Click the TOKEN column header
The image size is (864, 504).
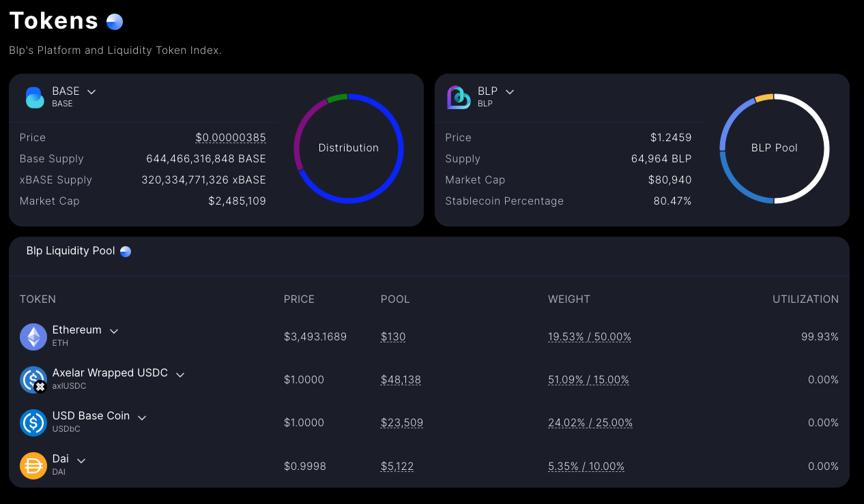pos(38,299)
